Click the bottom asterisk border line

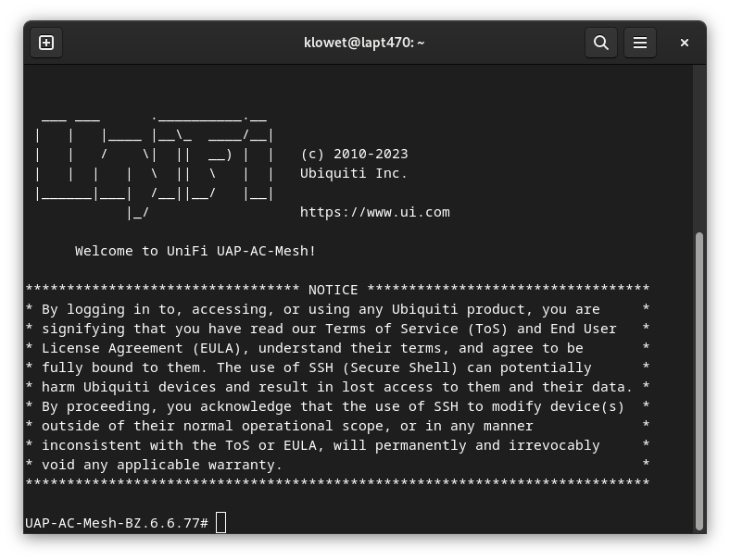[x=337, y=484]
